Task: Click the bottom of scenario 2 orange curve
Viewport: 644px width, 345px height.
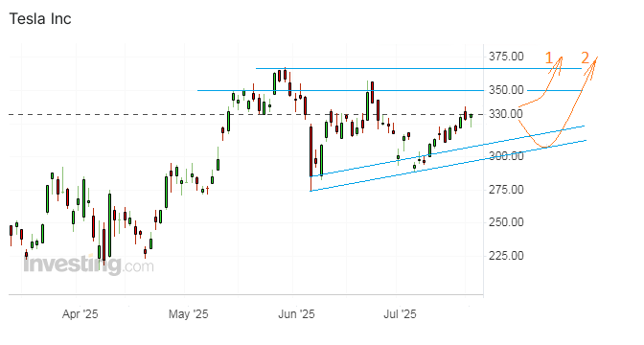Action: pyautogui.click(x=545, y=147)
